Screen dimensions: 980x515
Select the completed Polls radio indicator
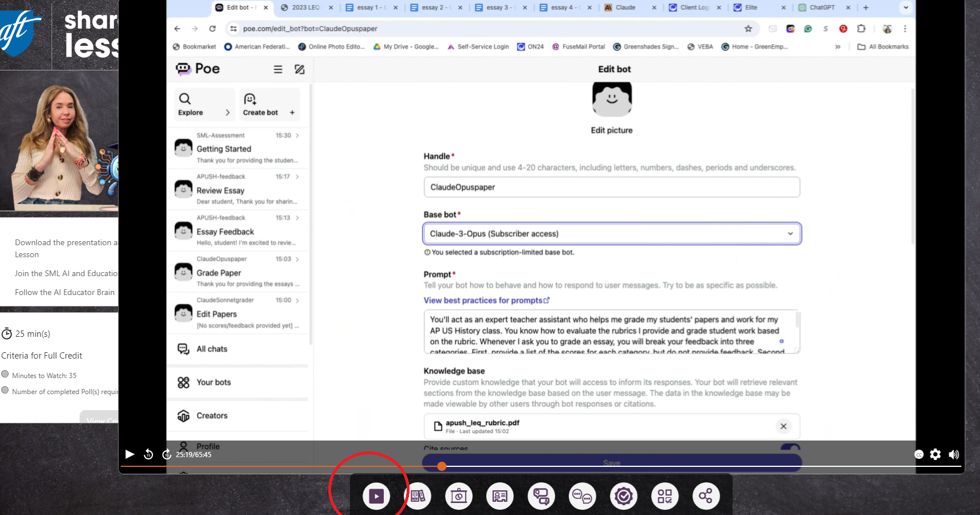5,390
